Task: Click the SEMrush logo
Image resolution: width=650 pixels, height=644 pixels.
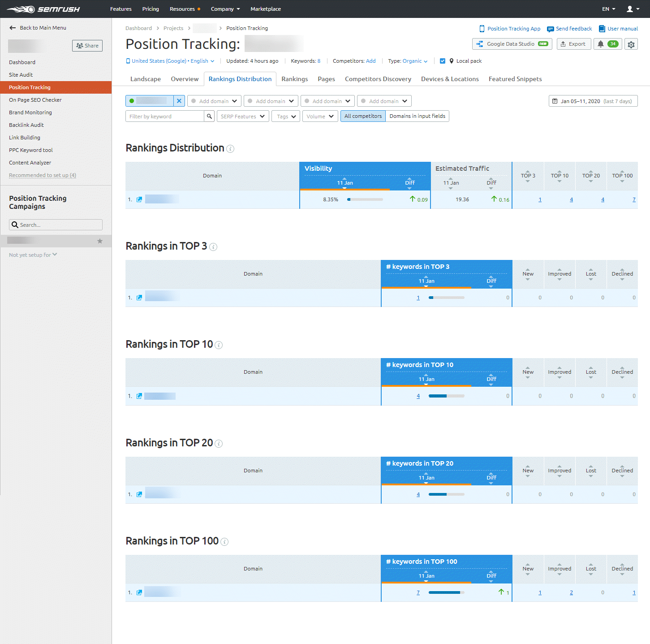Action: point(43,9)
